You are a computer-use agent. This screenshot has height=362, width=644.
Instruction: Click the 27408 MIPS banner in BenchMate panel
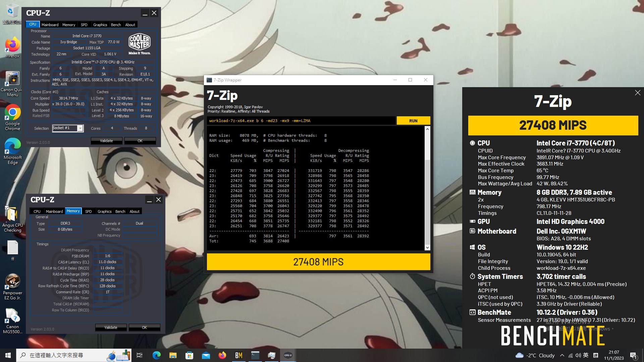pyautogui.click(x=553, y=125)
